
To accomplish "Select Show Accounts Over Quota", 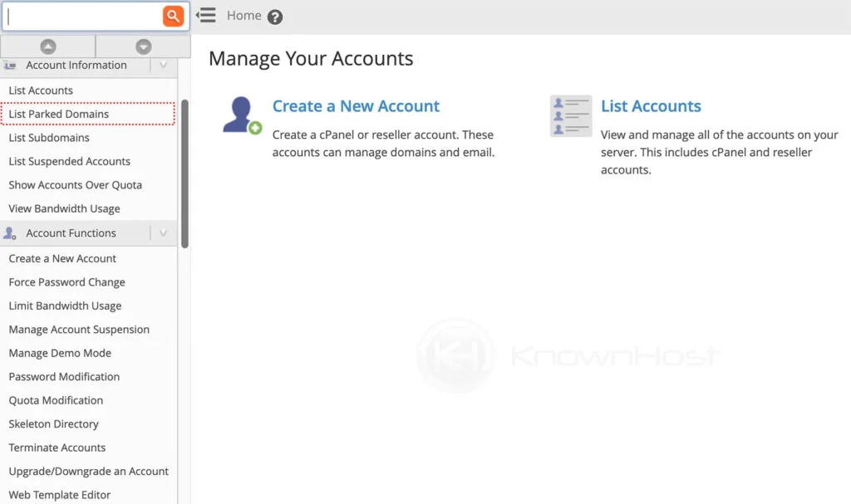I will pyautogui.click(x=76, y=185).
